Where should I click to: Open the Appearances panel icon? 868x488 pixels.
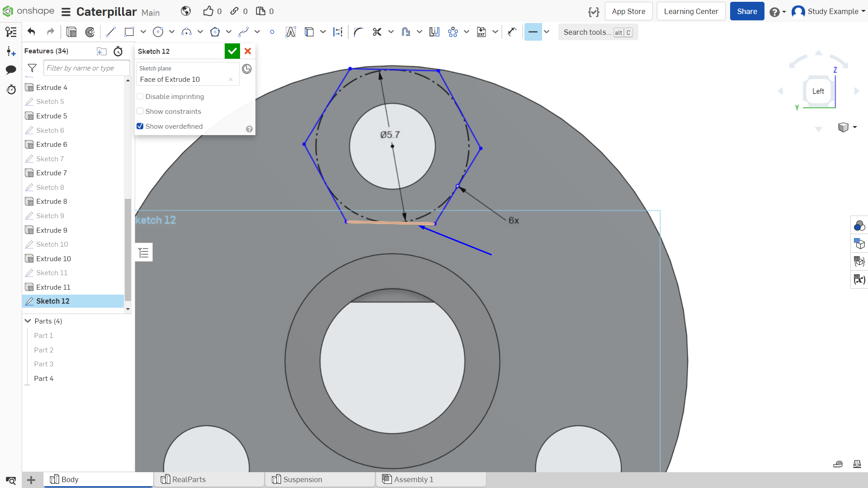tap(859, 225)
